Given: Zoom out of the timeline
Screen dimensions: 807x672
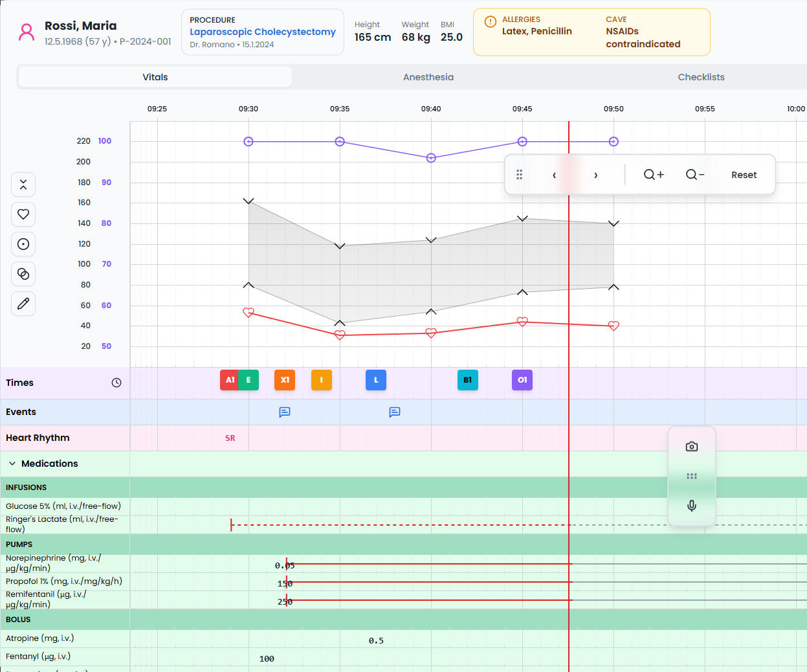Looking at the screenshot, I should 694,175.
